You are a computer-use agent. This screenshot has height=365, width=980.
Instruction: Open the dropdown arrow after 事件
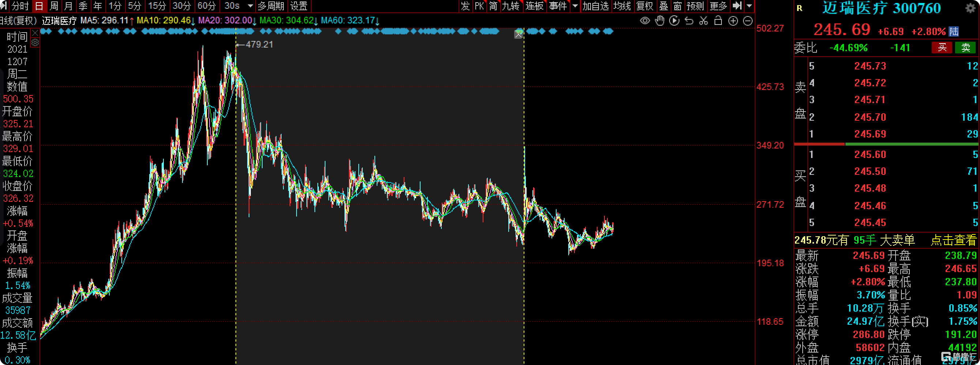(575, 6)
